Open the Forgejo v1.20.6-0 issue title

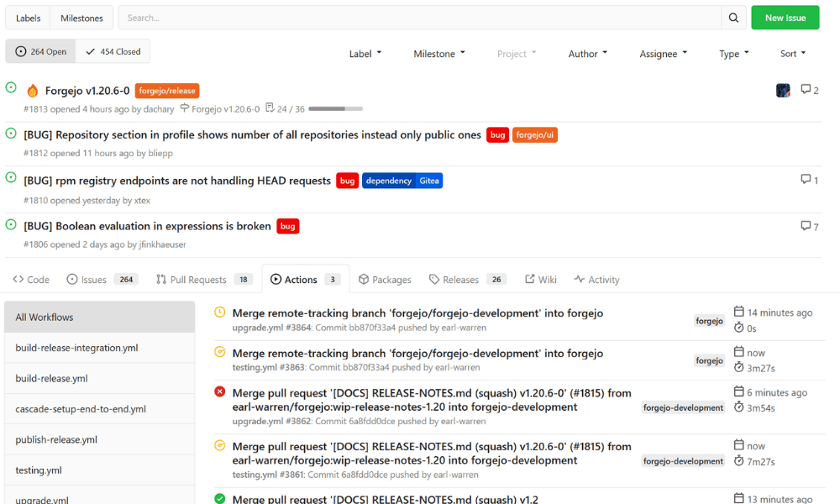coord(87,91)
